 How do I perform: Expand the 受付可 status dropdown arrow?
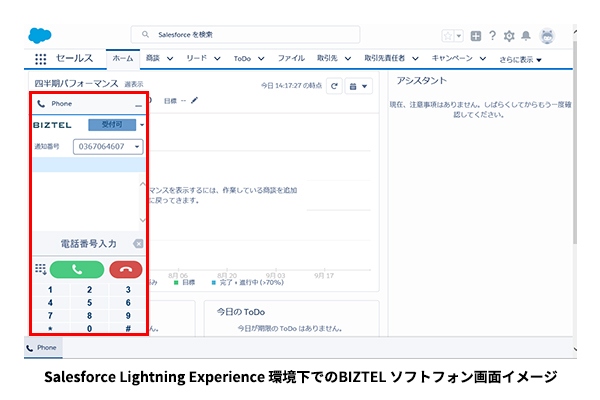coord(142,125)
